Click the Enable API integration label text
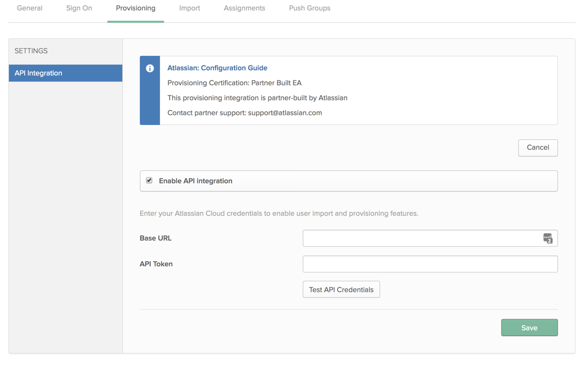 pyautogui.click(x=195, y=181)
